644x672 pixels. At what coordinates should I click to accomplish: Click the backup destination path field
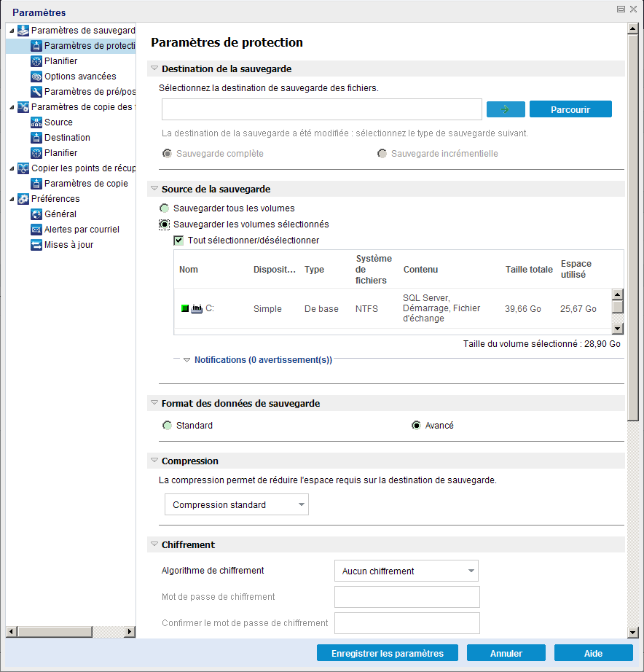pyautogui.click(x=321, y=109)
